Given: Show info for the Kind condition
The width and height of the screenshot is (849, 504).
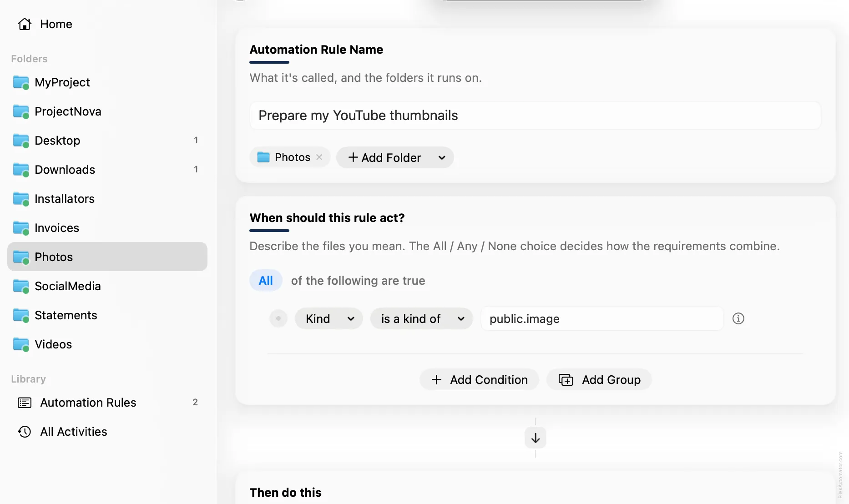Looking at the screenshot, I should pyautogui.click(x=738, y=318).
